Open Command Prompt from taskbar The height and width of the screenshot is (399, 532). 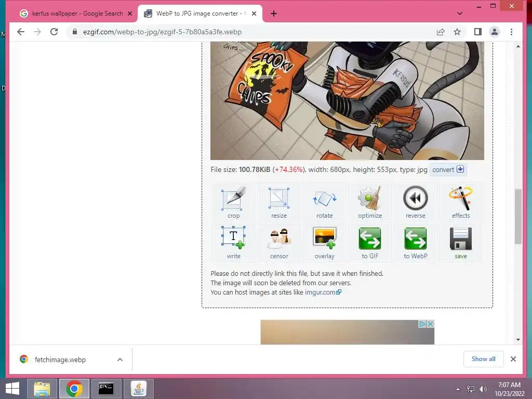[x=106, y=389]
